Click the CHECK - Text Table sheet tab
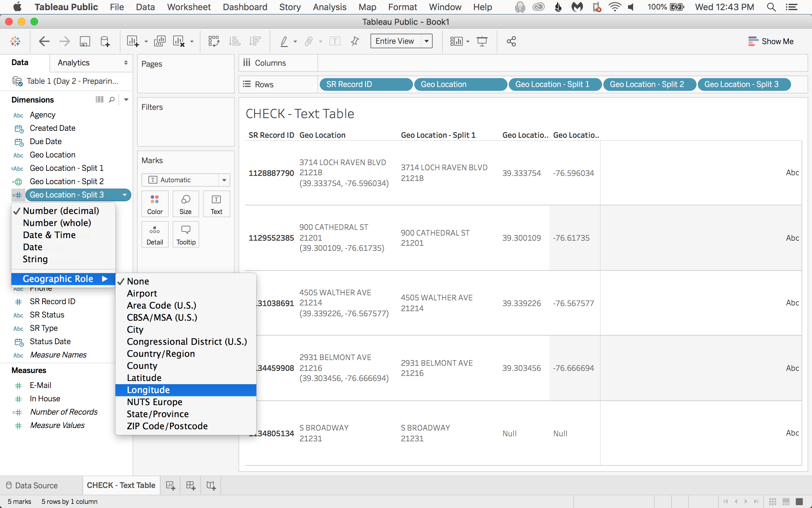 tap(121, 485)
